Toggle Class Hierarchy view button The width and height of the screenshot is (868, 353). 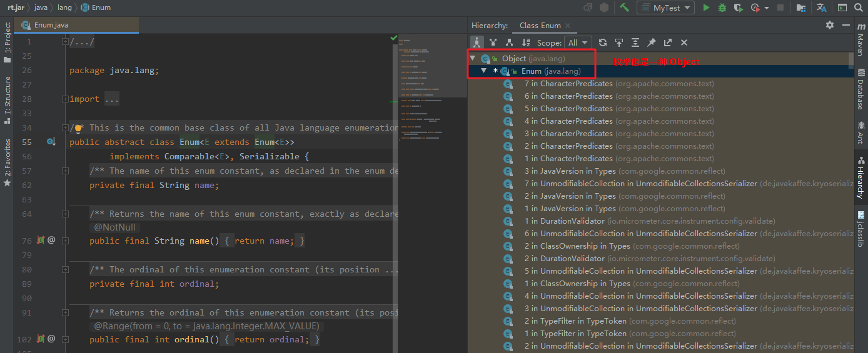(477, 42)
